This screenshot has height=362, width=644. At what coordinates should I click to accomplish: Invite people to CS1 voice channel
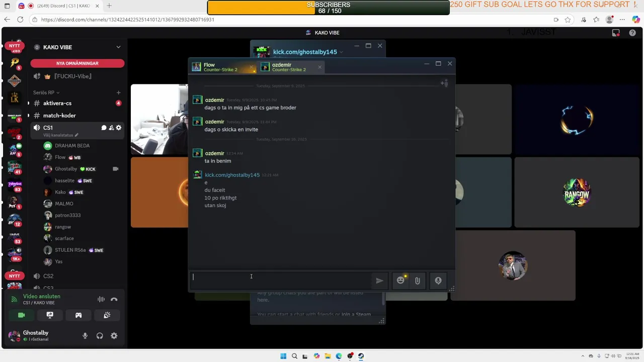coord(111,128)
